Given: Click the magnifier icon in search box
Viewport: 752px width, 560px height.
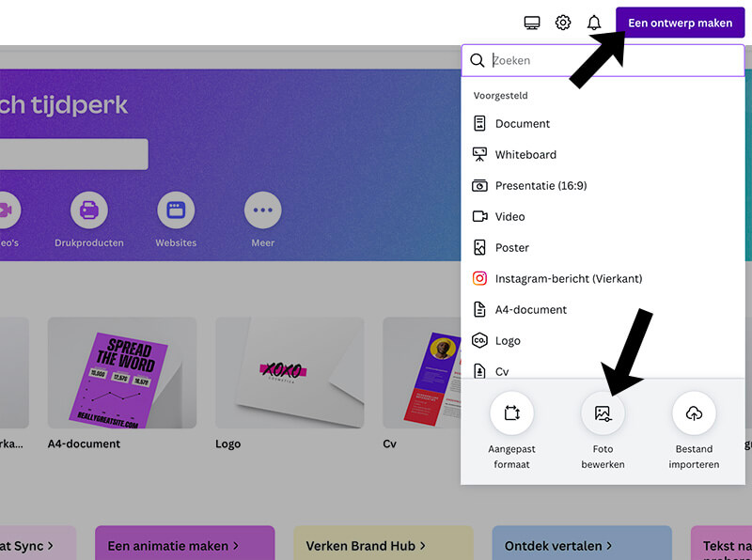Looking at the screenshot, I should [477, 60].
